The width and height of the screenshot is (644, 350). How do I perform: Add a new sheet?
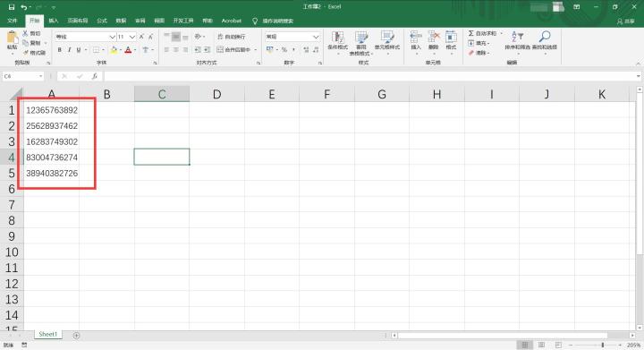pyautogui.click(x=76, y=335)
